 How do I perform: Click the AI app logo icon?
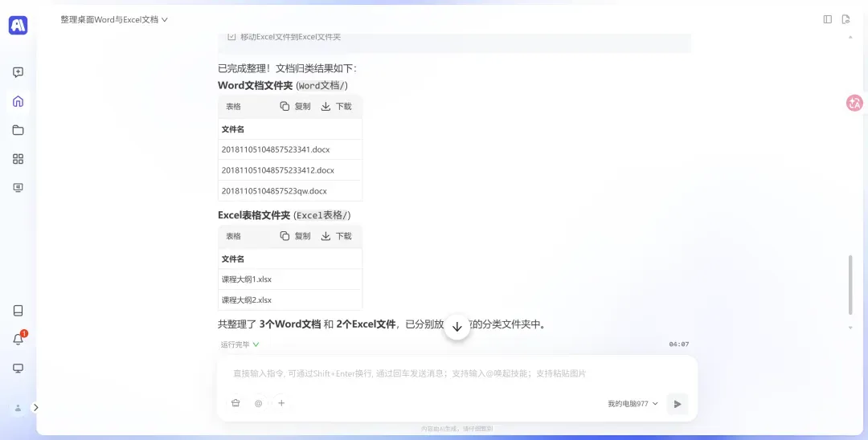[18, 25]
